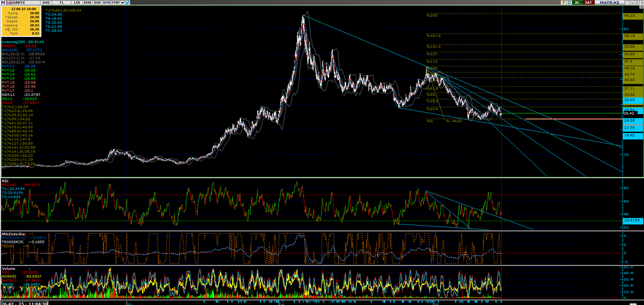Click the M logo icon in the title bar
This screenshot has width=644, height=305.
3,3
